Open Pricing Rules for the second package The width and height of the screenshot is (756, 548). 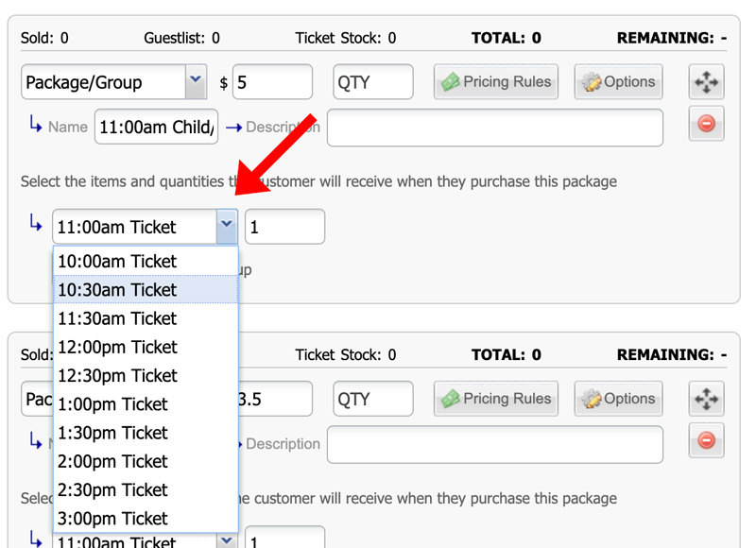(x=496, y=399)
